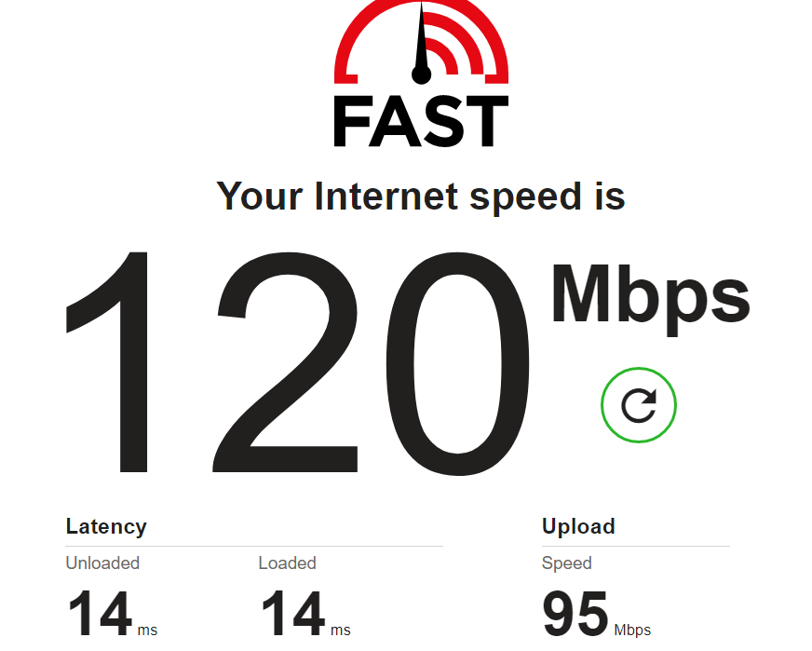
Task: Select the Upload section heading
Action: pos(578,527)
